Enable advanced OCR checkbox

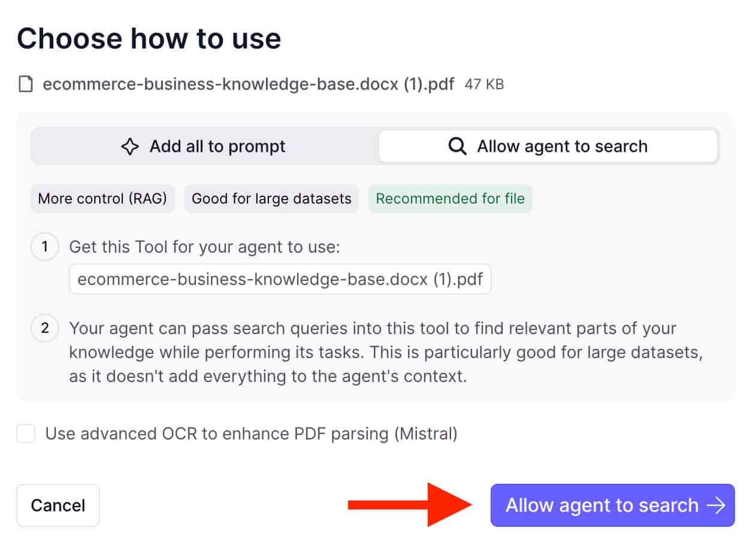26,433
